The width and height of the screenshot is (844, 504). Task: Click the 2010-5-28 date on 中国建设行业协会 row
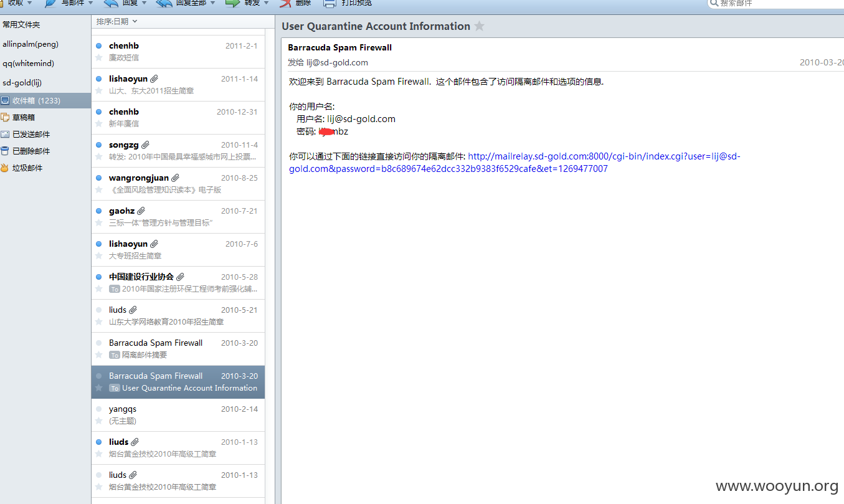(239, 277)
